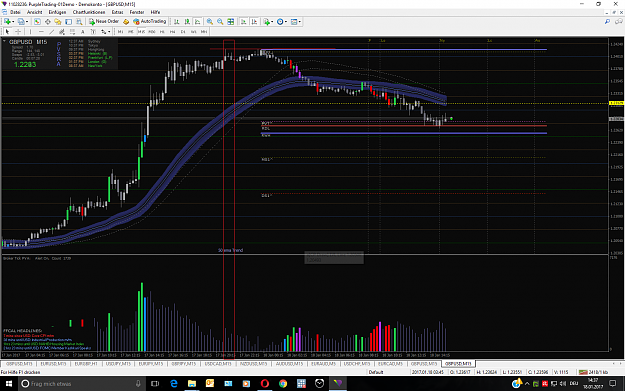
Task: Toggle AutoTrading on or off
Action: pyautogui.click(x=149, y=22)
